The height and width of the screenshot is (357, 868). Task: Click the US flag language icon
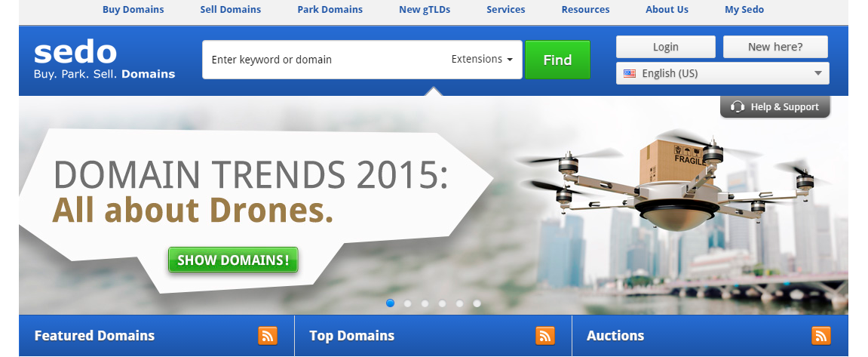630,73
